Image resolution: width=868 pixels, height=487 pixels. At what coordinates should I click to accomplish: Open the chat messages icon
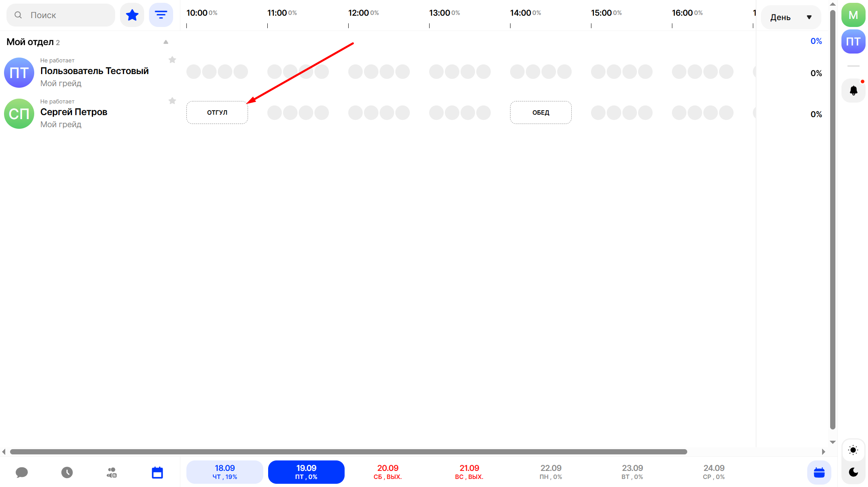22,472
